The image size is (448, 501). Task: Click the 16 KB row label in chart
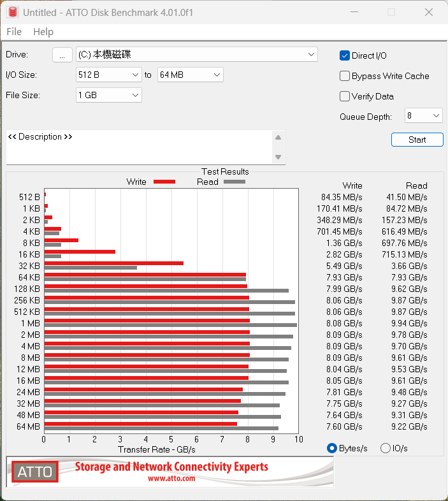click(29, 255)
